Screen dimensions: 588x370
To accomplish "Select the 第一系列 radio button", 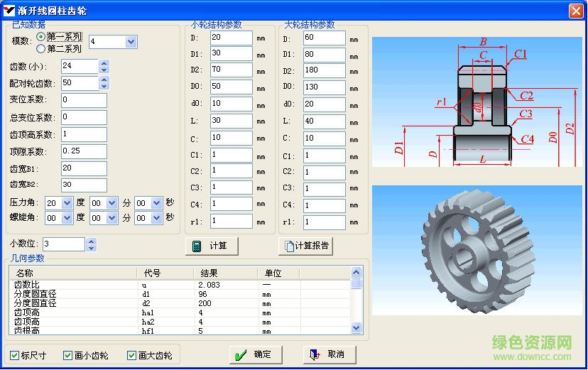I will 41,37.
